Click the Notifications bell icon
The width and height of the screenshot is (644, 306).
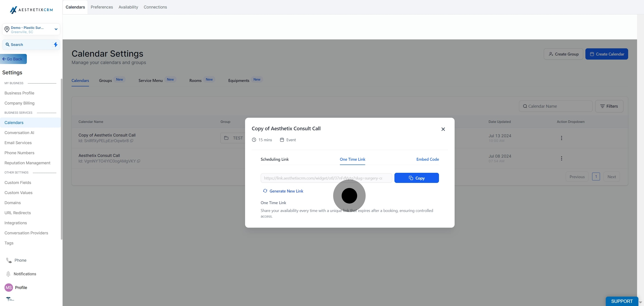(8, 274)
